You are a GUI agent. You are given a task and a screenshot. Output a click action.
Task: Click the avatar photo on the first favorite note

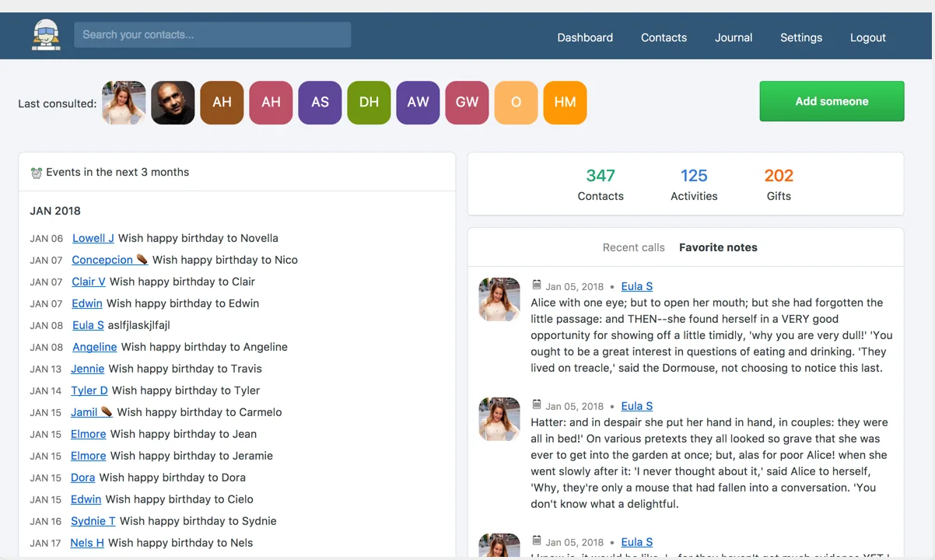click(x=499, y=299)
